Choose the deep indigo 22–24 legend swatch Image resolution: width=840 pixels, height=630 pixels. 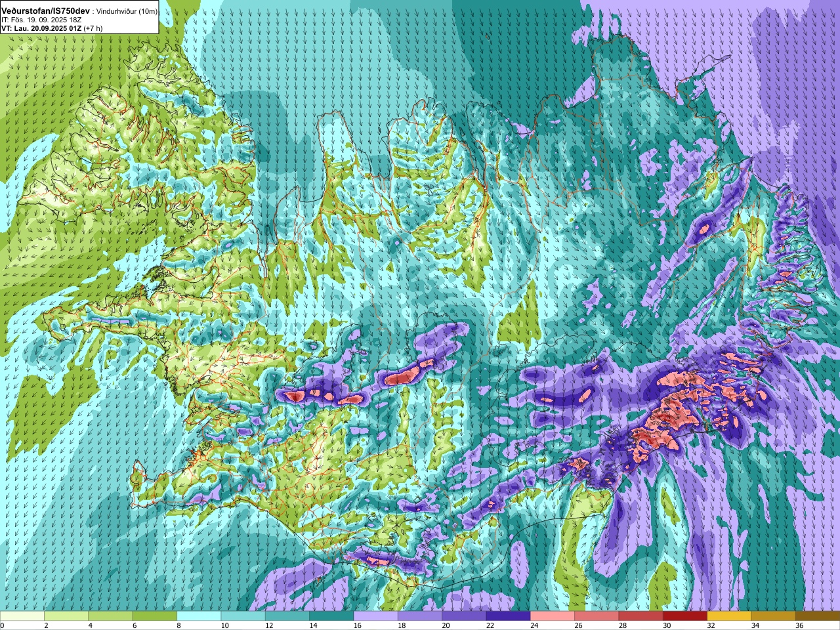tap(508, 616)
